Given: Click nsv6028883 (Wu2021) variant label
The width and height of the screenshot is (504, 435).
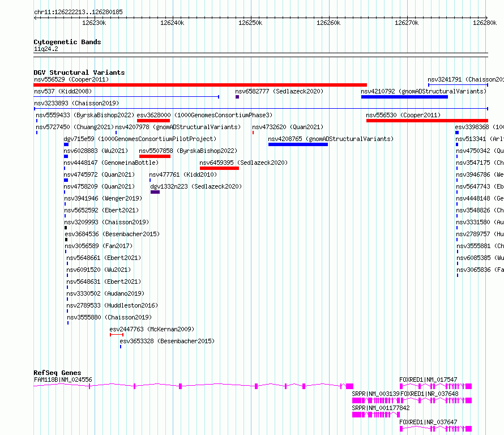Looking at the screenshot, I should [96, 151].
